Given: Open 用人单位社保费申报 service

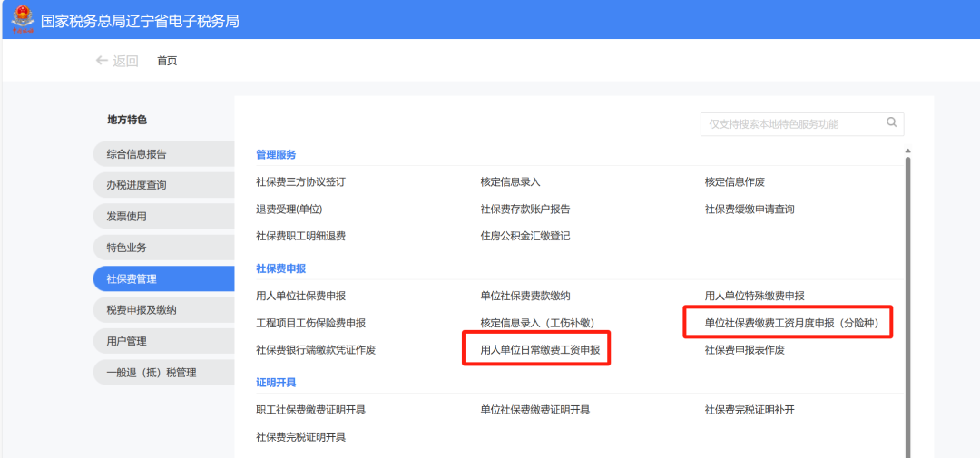Looking at the screenshot, I should pyautogui.click(x=300, y=296).
